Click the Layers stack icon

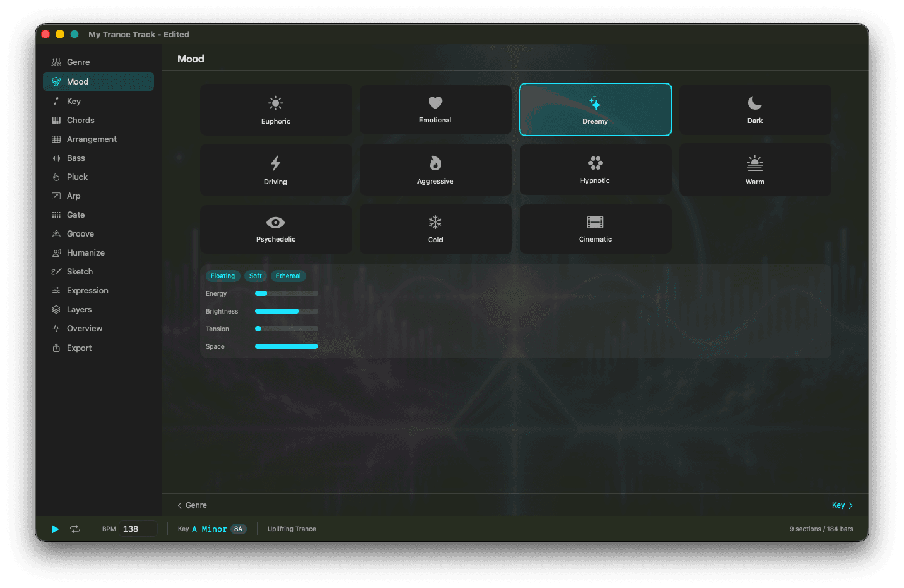(56, 309)
